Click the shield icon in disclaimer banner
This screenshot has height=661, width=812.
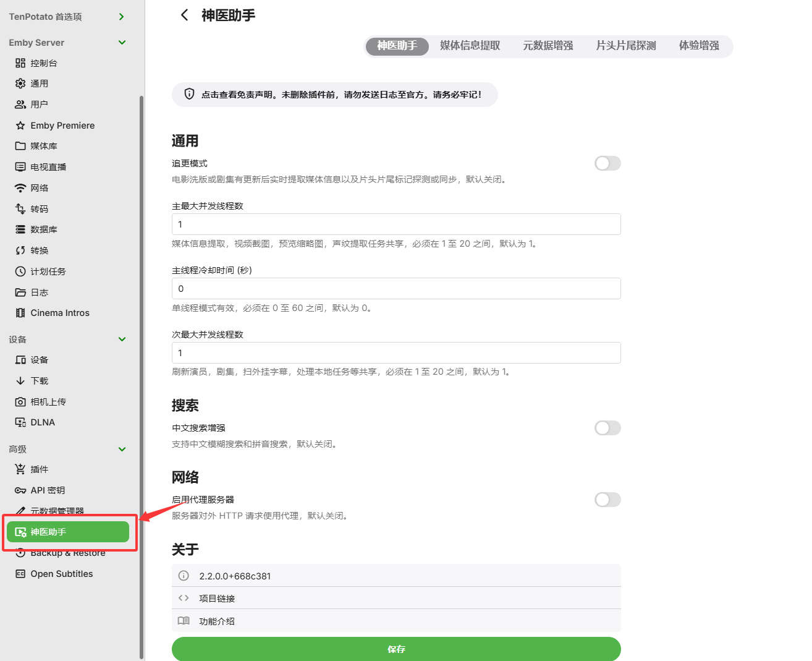pyautogui.click(x=190, y=95)
